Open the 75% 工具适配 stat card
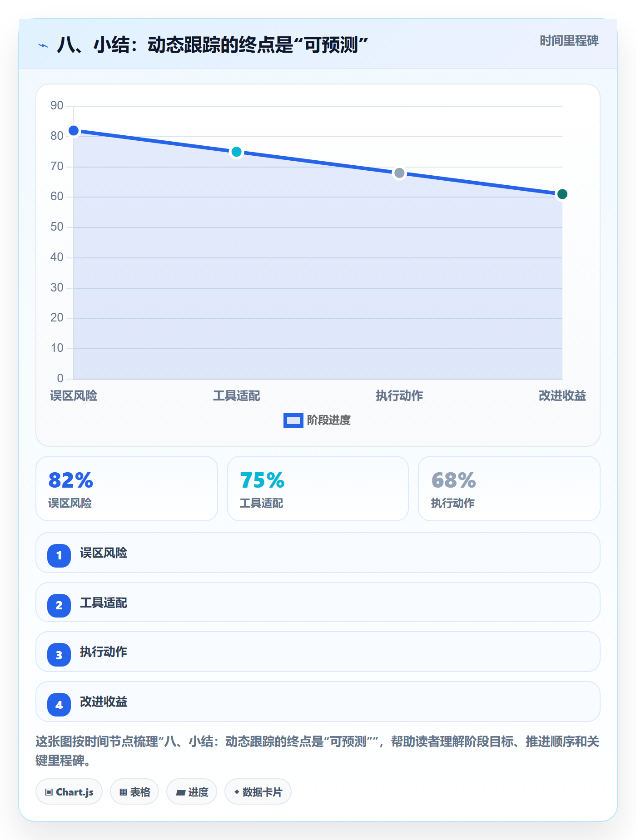 tap(318, 489)
